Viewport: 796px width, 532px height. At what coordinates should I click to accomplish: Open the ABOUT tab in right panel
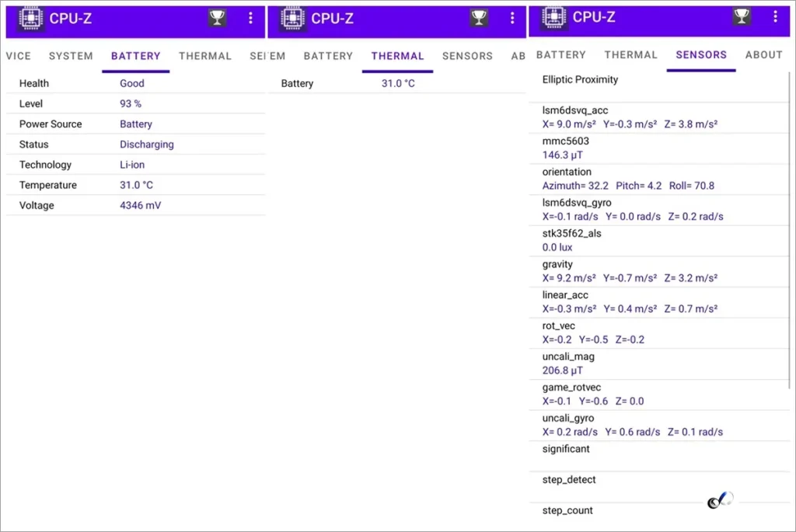(763, 55)
